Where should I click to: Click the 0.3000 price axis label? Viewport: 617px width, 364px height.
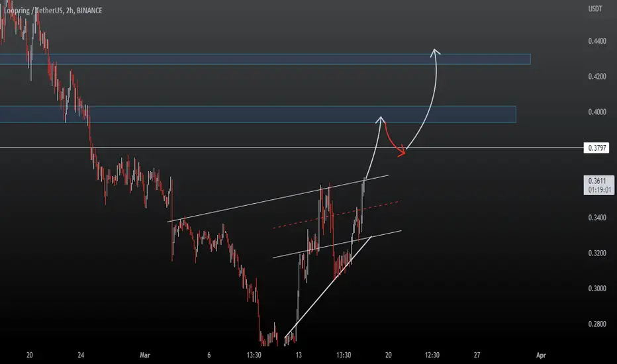(x=597, y=289)
